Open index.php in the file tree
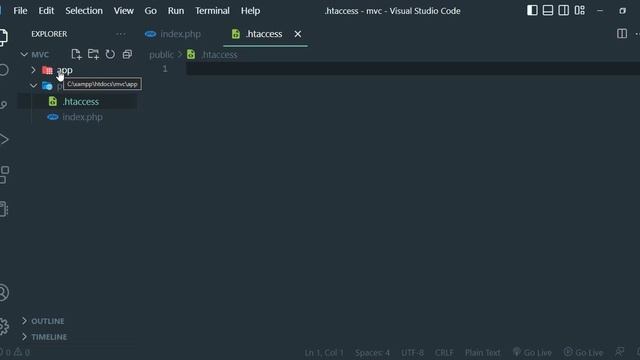 coord(82,117)
